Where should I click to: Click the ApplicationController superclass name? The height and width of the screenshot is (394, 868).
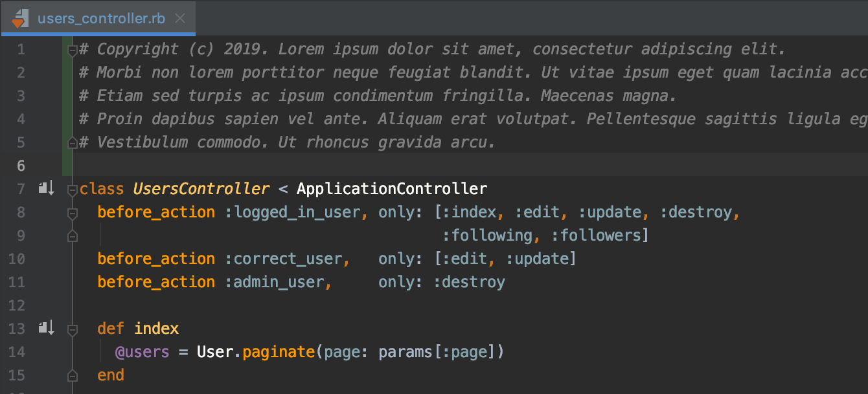point(391,189)
